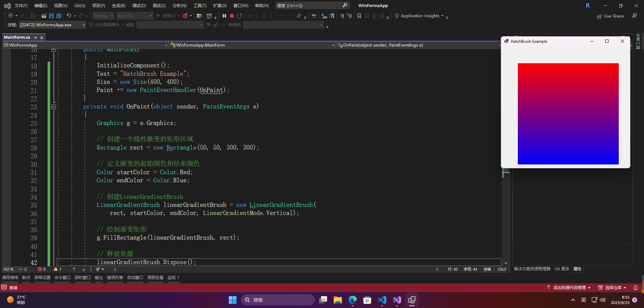This screenshot has height=308, width=644.
Task: Switch to the 错误列表 tab
Action: click(115, 278)
